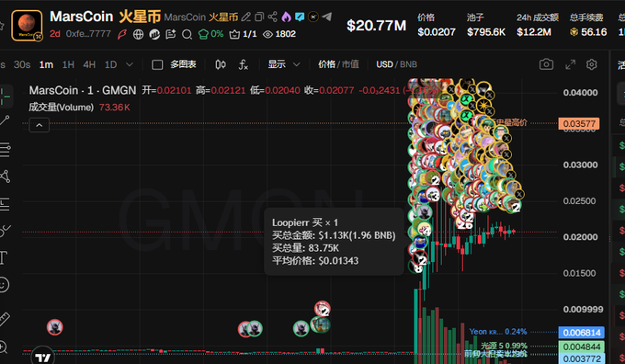Click the chart analytics round icon
This screenshot has width=625, height=364.
click(154, 34)
